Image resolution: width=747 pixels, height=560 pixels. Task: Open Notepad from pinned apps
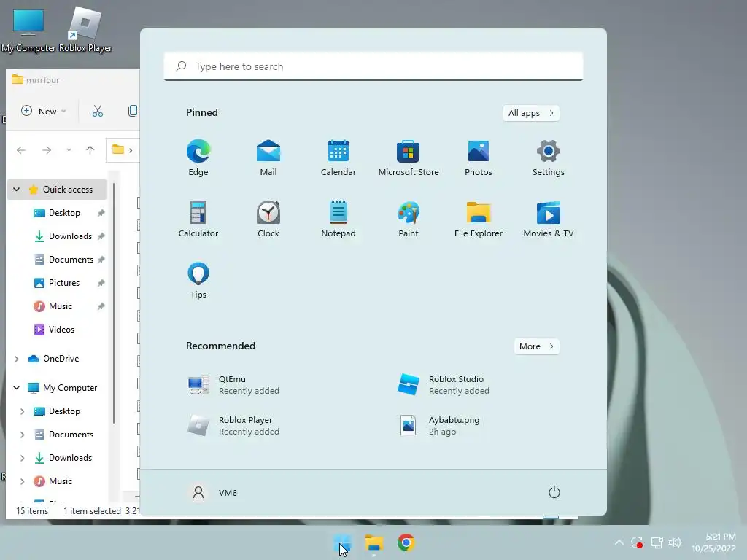(338, 219)
